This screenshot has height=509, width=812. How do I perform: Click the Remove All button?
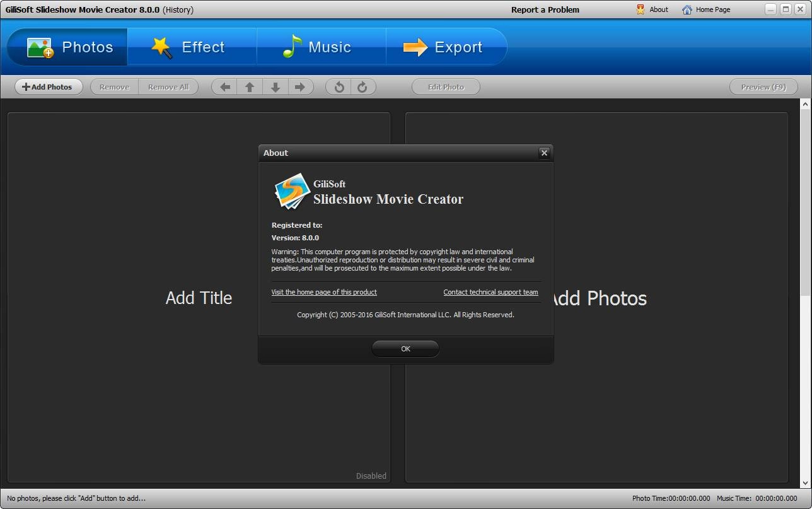168,87
